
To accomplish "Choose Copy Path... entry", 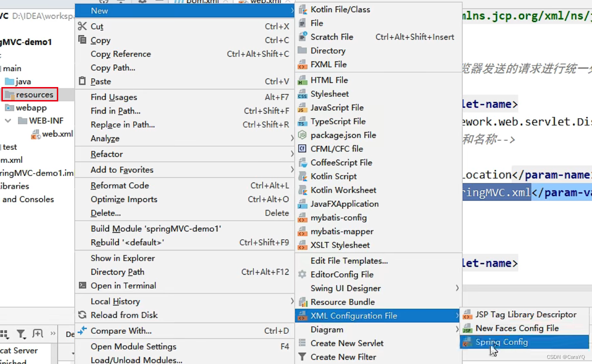I will tap(185, 67).
